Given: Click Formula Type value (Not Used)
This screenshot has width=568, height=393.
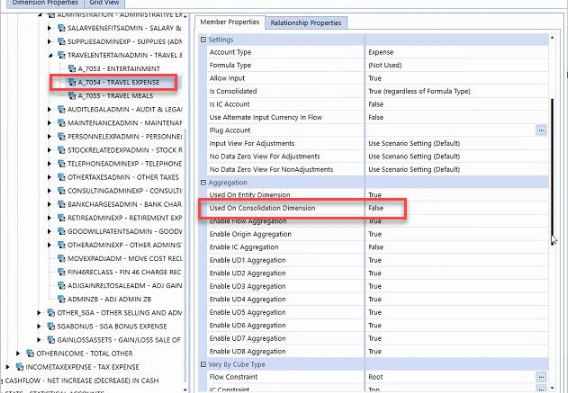Looking at the screenshot, I should pos(385,65).
